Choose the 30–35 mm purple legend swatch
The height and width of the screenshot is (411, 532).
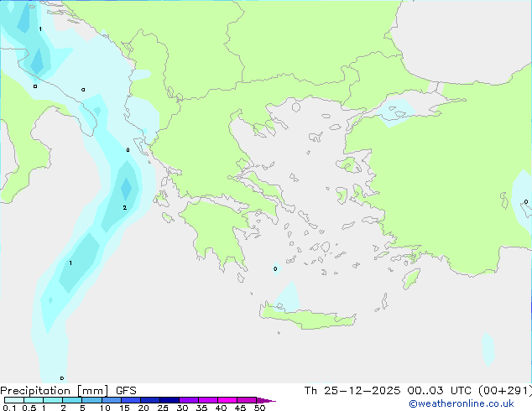(189, 400)
